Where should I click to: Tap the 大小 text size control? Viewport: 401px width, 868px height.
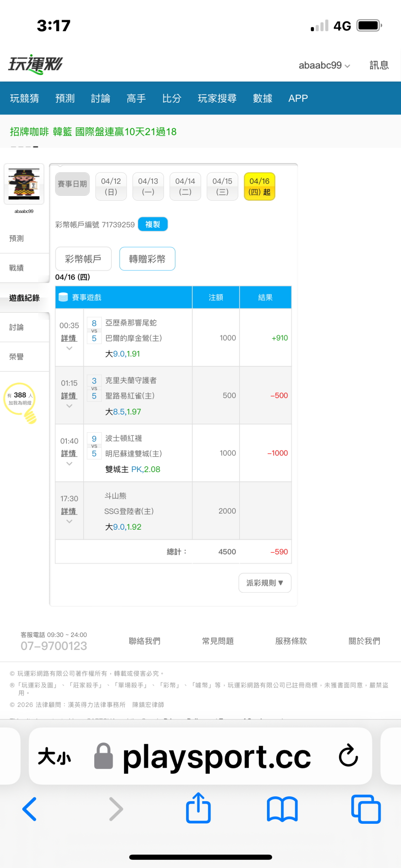pos(54,756)
